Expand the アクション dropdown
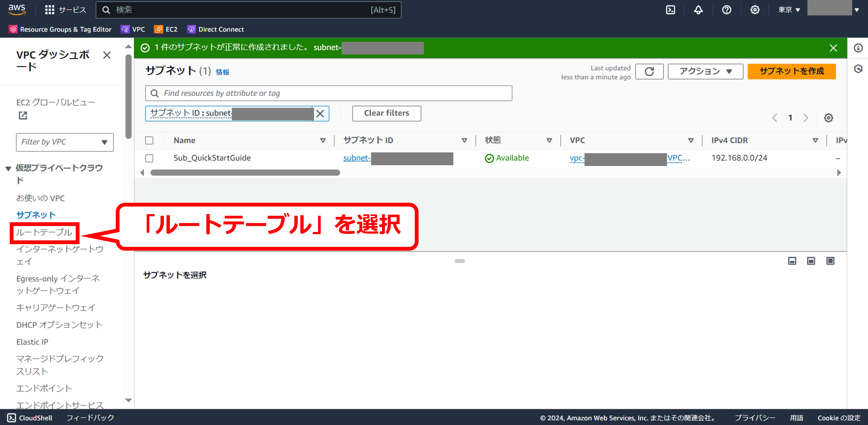Viewport: 868px width, 425px height. (x=705, y=71)
